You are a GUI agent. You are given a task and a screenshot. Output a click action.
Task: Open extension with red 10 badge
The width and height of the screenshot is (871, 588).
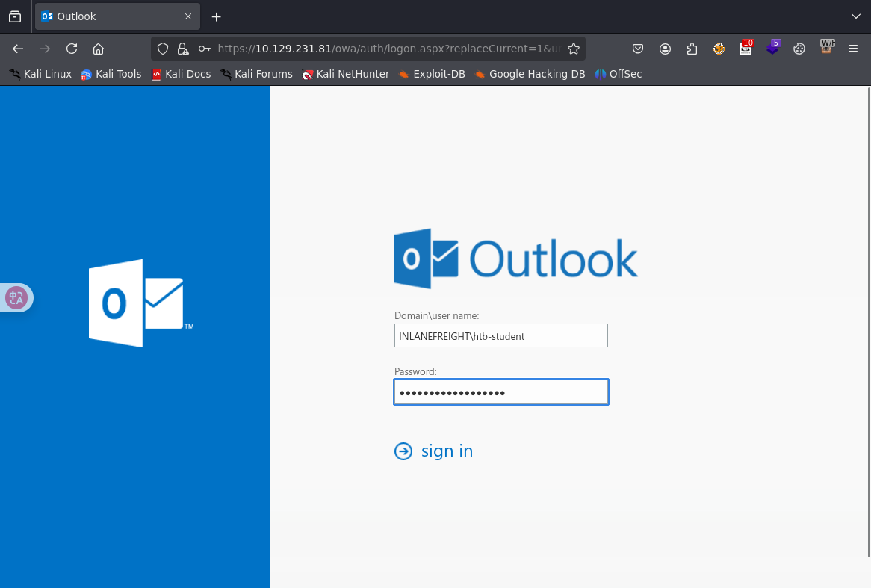tap(746, 48)
